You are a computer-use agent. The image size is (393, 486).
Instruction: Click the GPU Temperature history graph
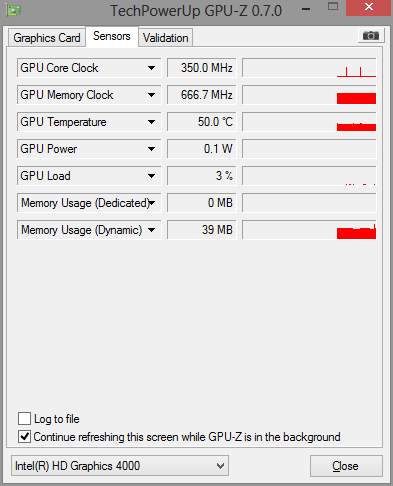point(309,122)
